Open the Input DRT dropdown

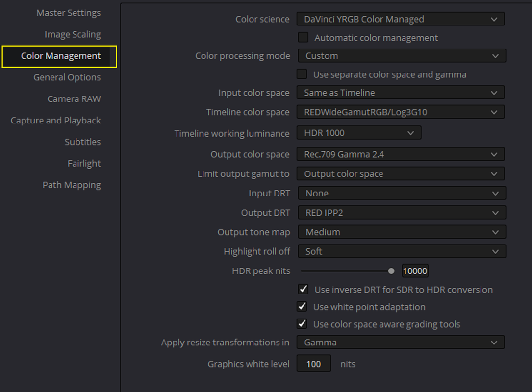click(402, 193)
